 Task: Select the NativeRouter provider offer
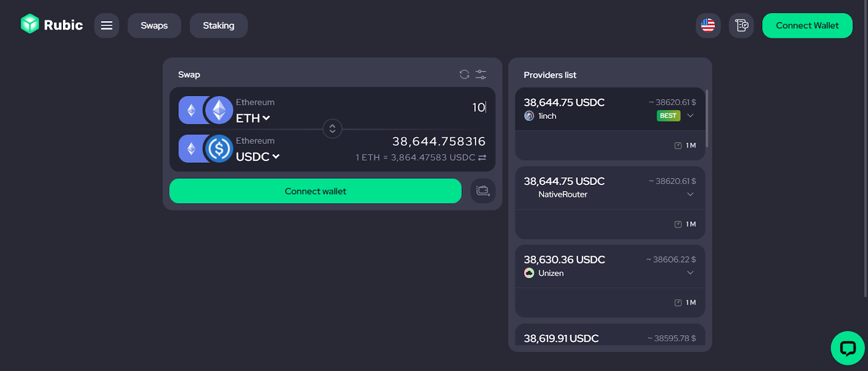pos(610,202)
